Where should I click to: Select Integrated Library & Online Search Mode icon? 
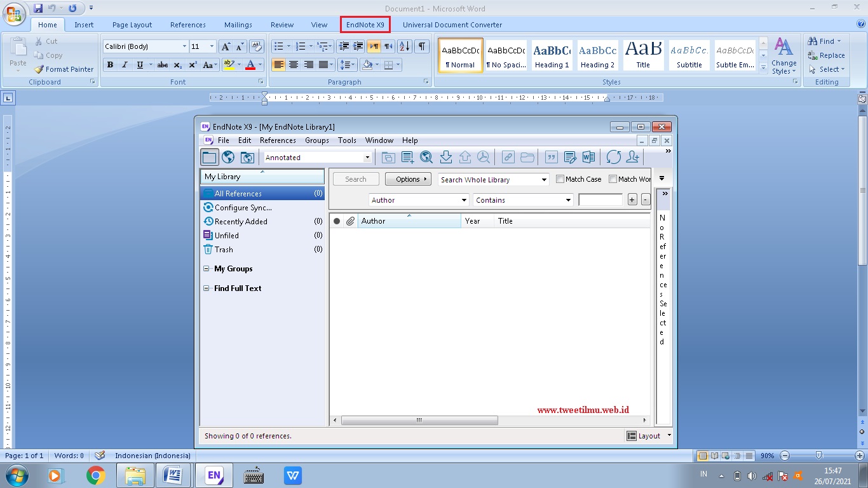click(247, 158)
